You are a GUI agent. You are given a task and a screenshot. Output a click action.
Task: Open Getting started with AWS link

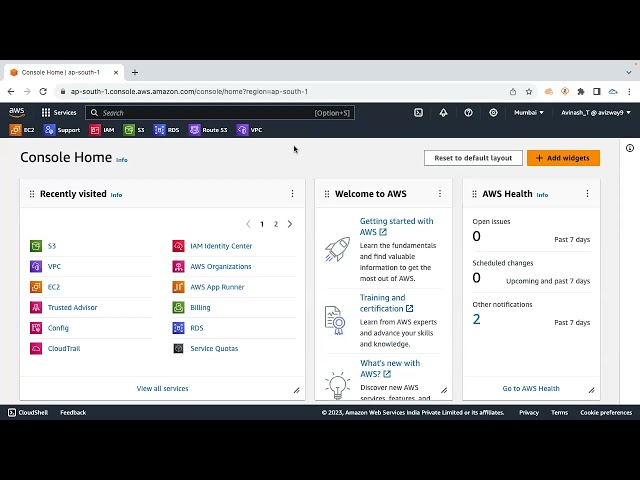pyautogui.click(x=396, y=227)
